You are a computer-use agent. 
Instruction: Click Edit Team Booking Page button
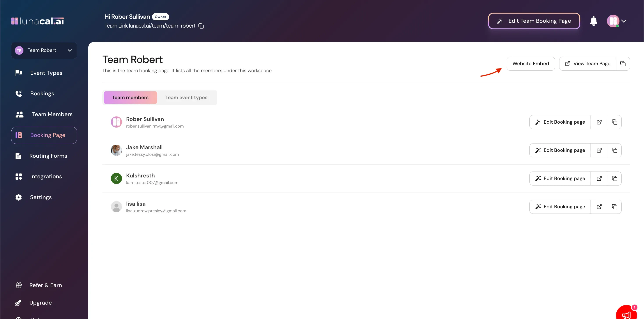[x=534, y=21]
